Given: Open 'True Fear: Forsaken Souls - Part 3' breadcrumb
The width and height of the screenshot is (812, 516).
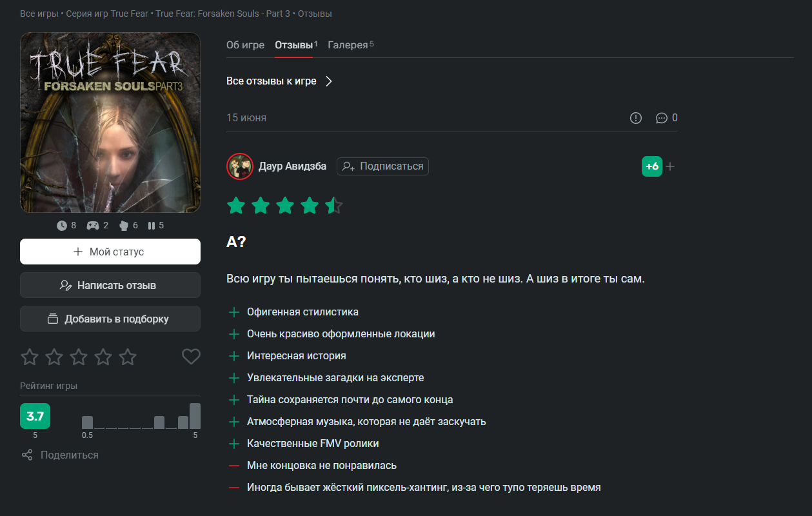Looking at the screenshot, I should point(223,14).
